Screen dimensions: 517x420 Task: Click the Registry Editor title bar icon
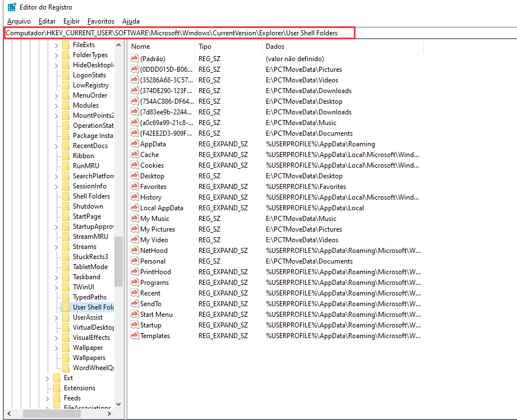pos(11,7)
